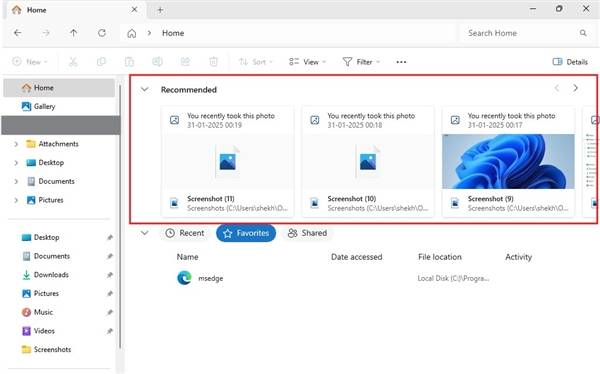
Task: Go back with the left arrow
Action: 17,33
